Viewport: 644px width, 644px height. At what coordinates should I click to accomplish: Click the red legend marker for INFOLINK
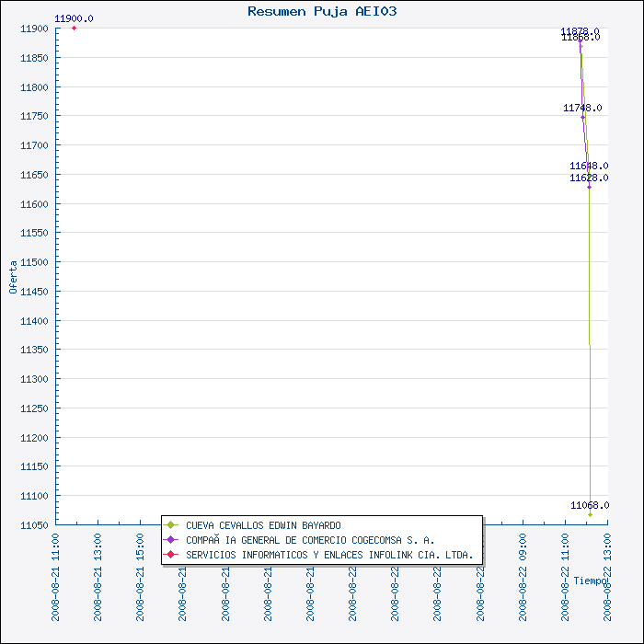(171, 555)
